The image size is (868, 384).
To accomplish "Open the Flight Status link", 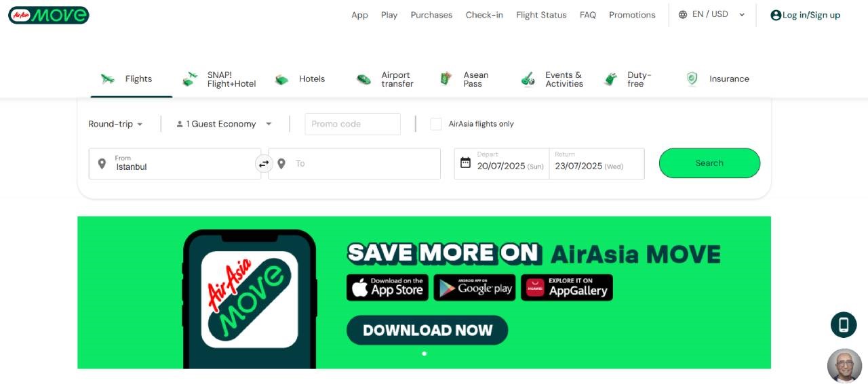I will [x=541, y=15].
